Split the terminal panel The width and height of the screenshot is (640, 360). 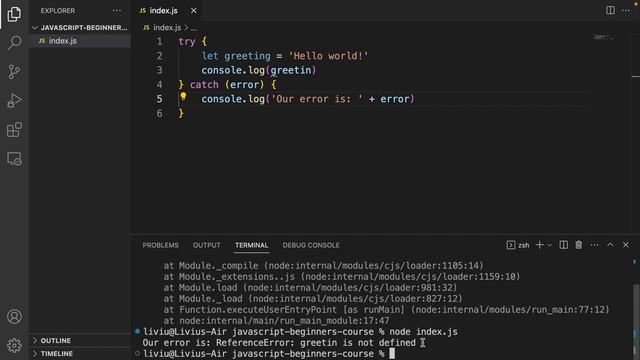click(x=564, y=245)
